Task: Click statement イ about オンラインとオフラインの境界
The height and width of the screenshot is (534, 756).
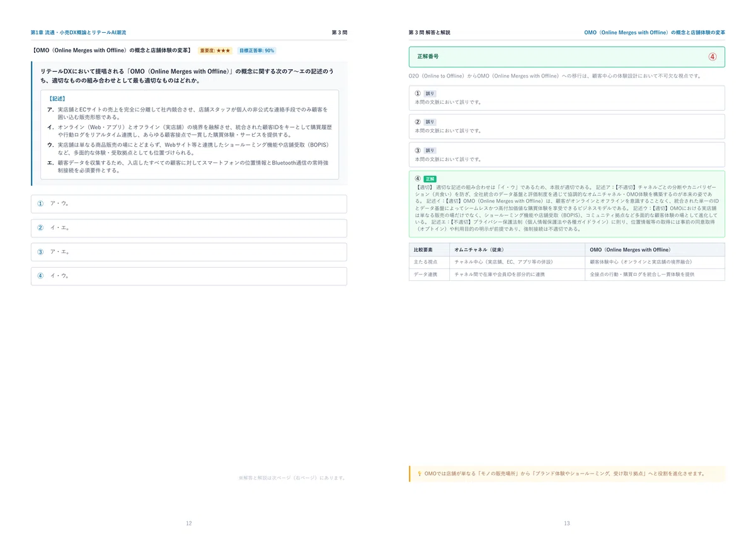Action: point(190,131)
